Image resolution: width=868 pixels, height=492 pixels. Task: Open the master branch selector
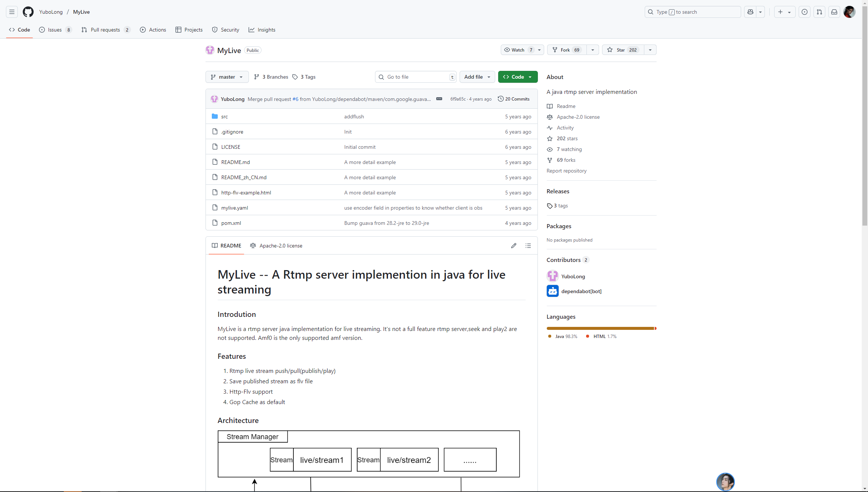227,77
